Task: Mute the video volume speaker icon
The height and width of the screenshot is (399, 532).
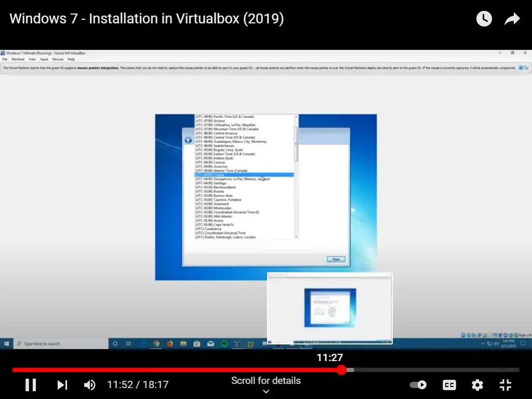Action: tap(90, 385)
